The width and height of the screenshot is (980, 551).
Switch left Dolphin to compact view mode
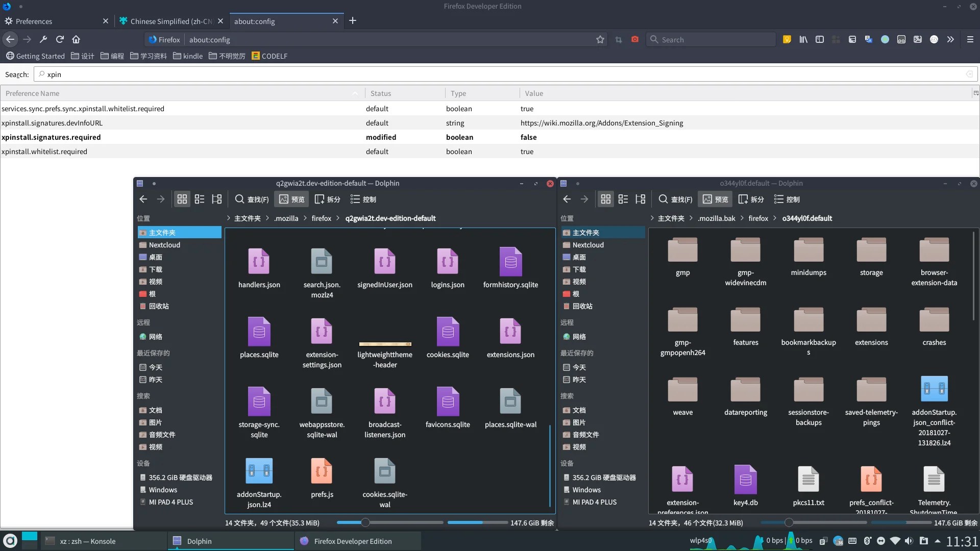coord(200,199)
